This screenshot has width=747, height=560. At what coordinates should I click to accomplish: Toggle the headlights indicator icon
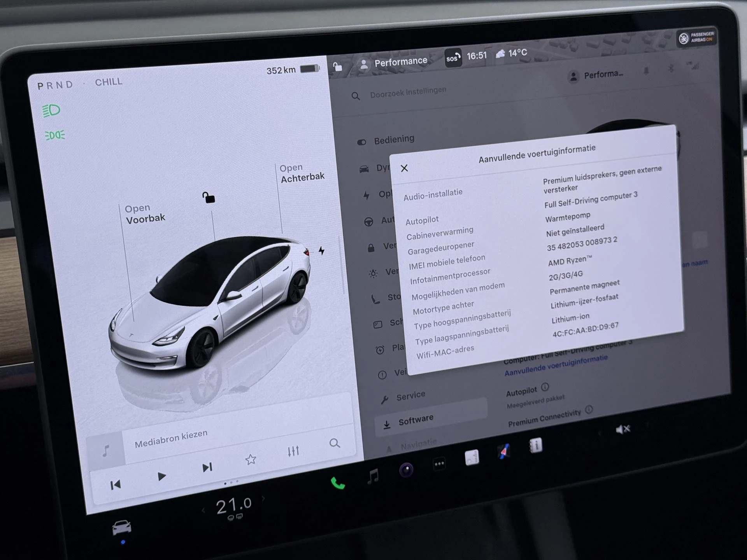tap(51, 110)
